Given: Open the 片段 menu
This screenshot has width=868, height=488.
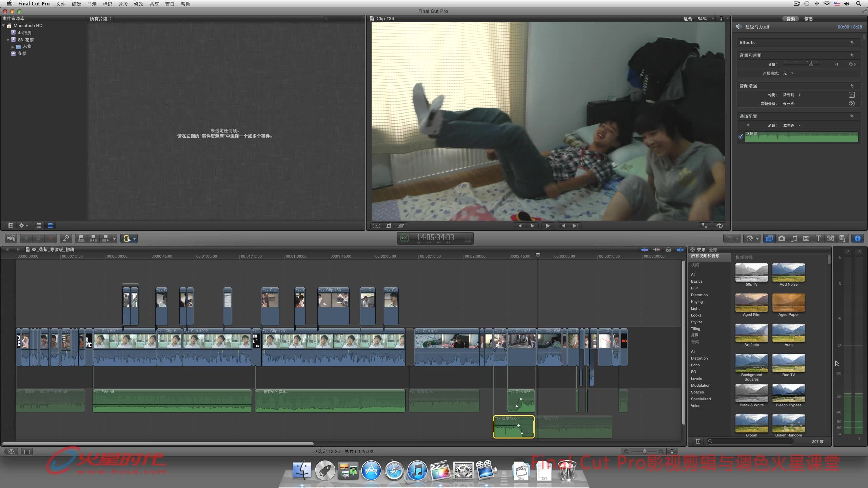Looking at the screenshot, I should tap(123, 4).
